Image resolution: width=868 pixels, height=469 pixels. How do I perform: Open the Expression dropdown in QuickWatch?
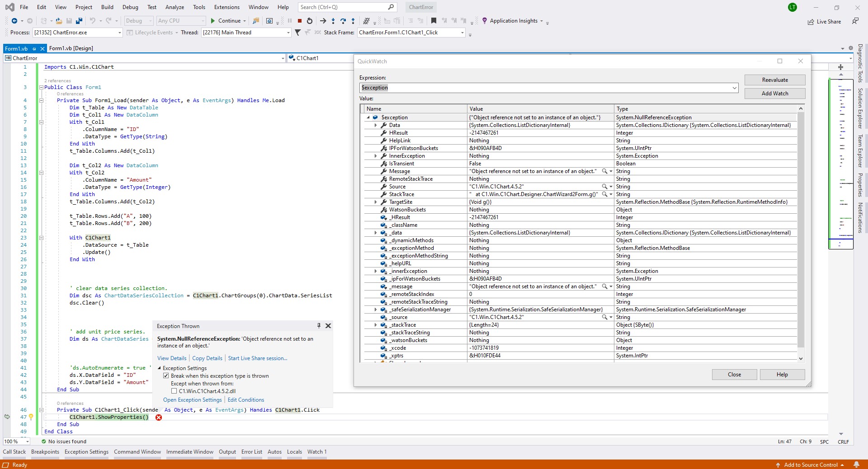pyautogui.click(x=734, y=88)
